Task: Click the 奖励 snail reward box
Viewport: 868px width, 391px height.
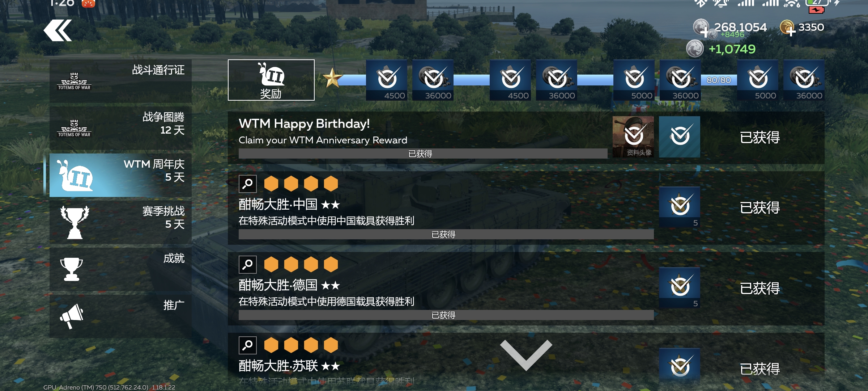Action: tap(271, 80)
